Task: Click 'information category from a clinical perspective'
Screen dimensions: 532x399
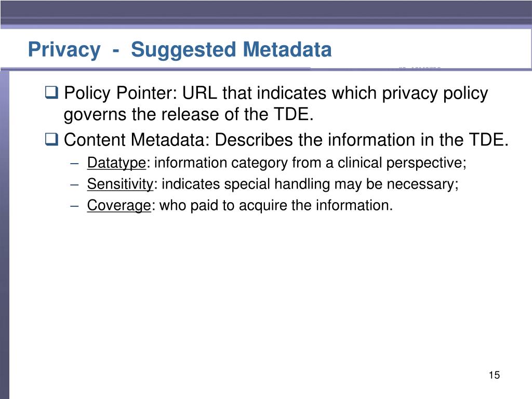Action: (x=308, y=163)
